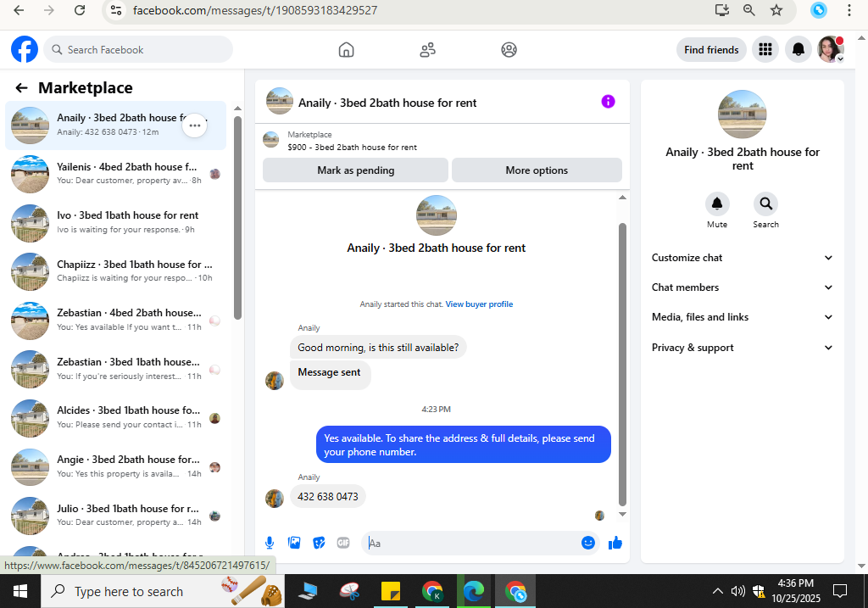Click conversation list scrollbar thumb
The width and height of the screenshot is (868, 608).
coord(237,218)
